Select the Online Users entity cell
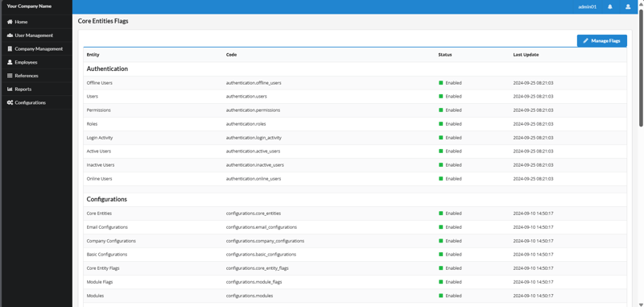The height and width of the screenshot is (307, 644). (x=99, y=179)
